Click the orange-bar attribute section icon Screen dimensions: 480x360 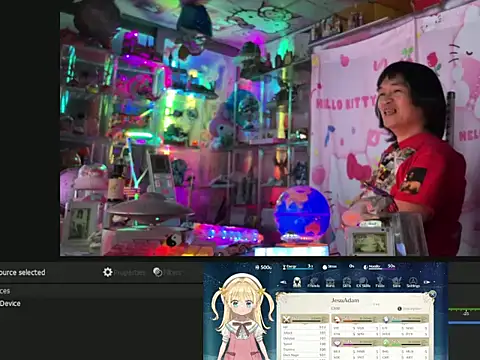337,320
